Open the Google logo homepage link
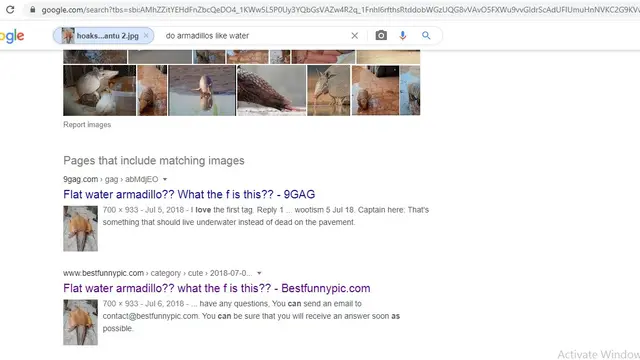640x360 pixels. (x=12, y=36)
